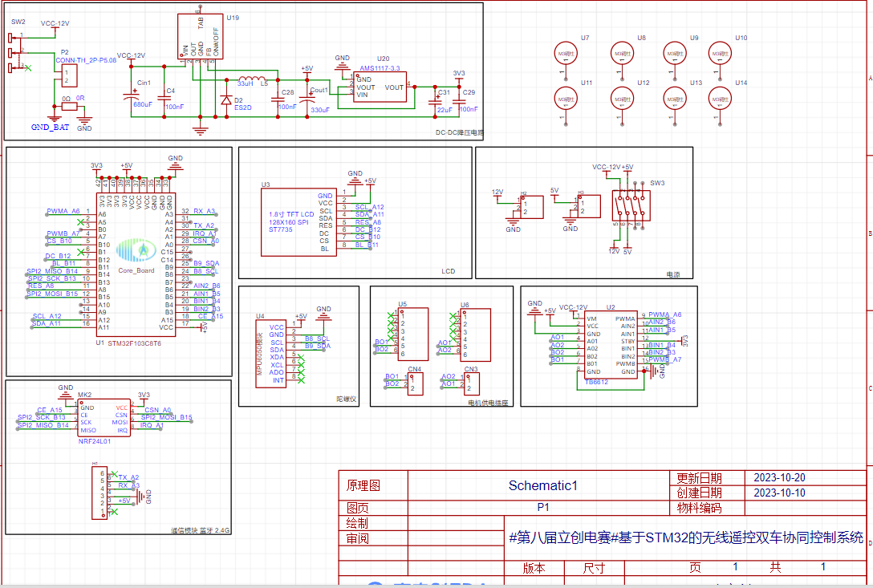Viewport: 873px width, 588px height.
Task: Select the U5 six-pin header symbol
Action: point(413,334)
